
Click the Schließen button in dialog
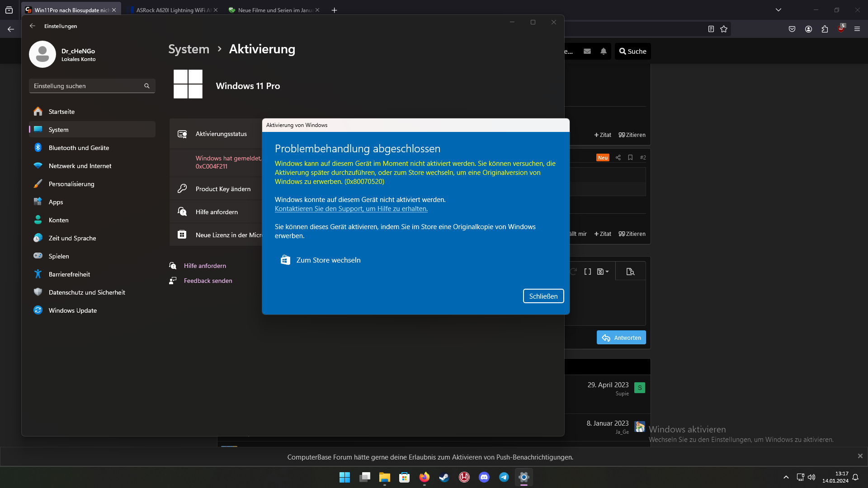tap(543, 296)
